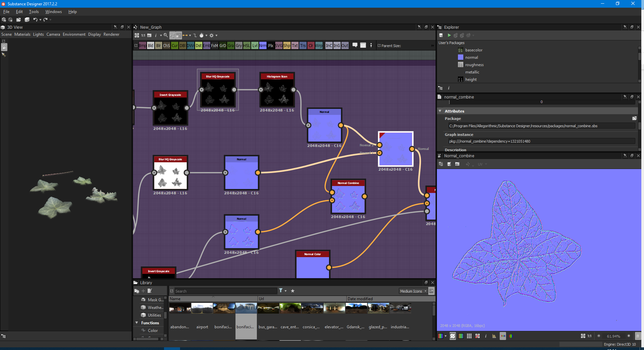Open the Edit menu

point(19,12)
